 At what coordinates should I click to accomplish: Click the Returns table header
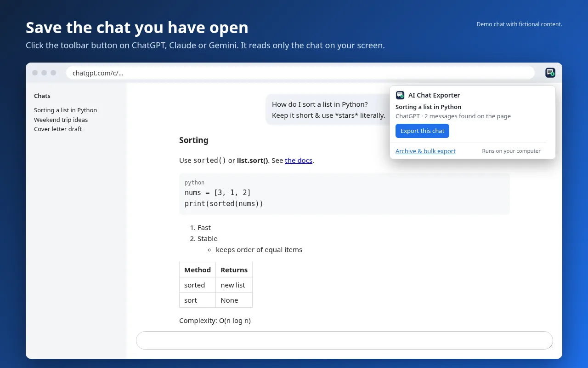[x=234, y=270]
